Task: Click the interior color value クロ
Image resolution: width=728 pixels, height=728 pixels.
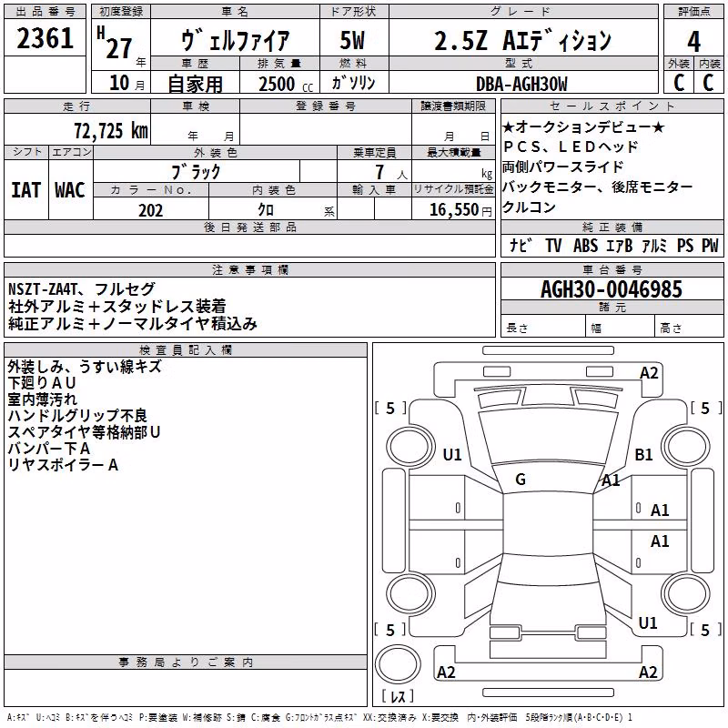Action: click(x=266, y=210)
